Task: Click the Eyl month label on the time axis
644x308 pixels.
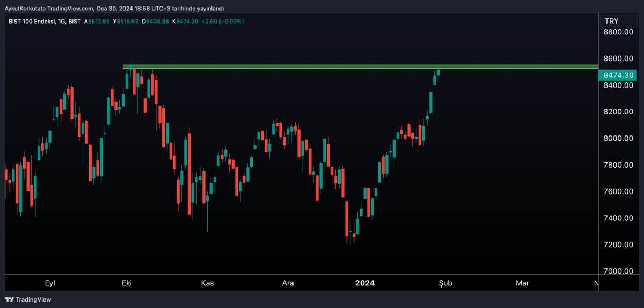Action: coord(49,283)
